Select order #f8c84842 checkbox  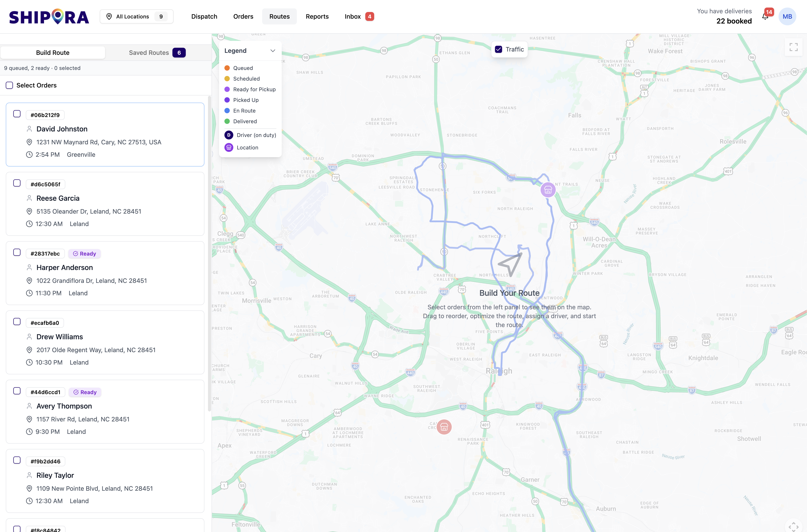tap(17, 529)
